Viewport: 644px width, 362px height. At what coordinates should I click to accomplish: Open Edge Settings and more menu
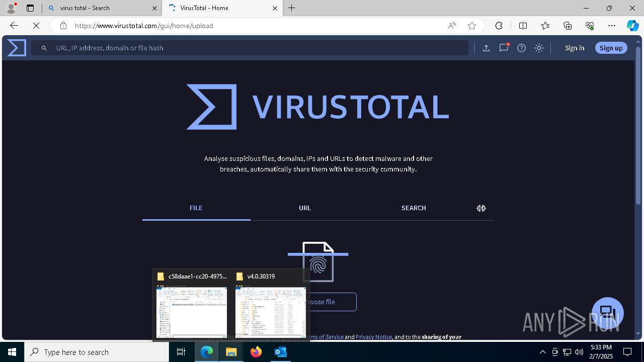612,26
